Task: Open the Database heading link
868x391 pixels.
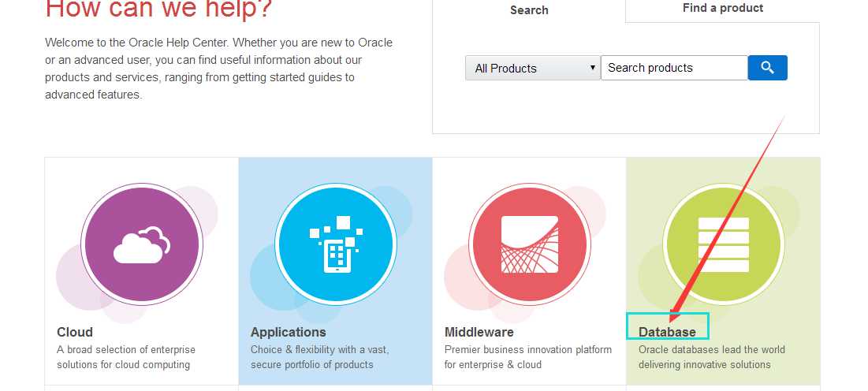Action: pyautogui.click(x=667, y=332)
